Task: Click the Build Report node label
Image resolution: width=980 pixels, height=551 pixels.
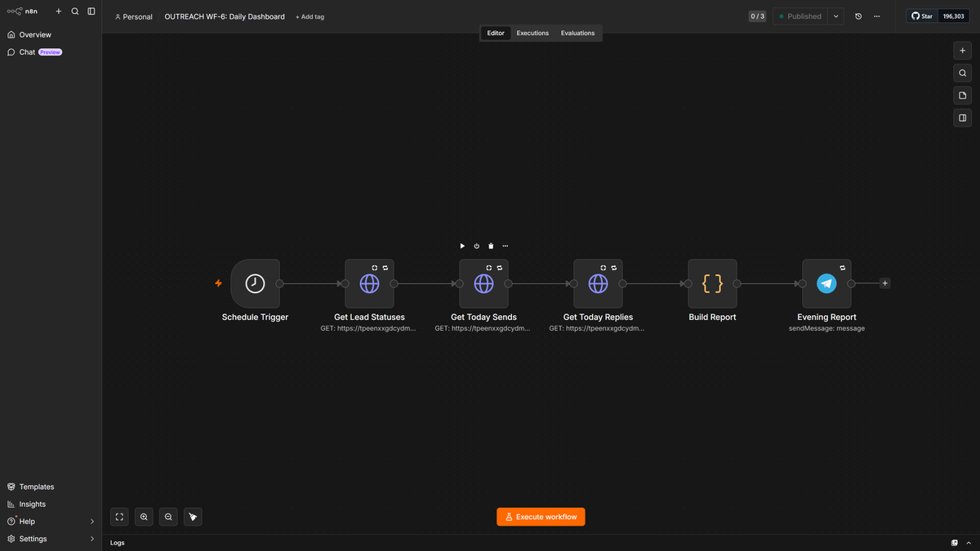Action: coord(712,317)
